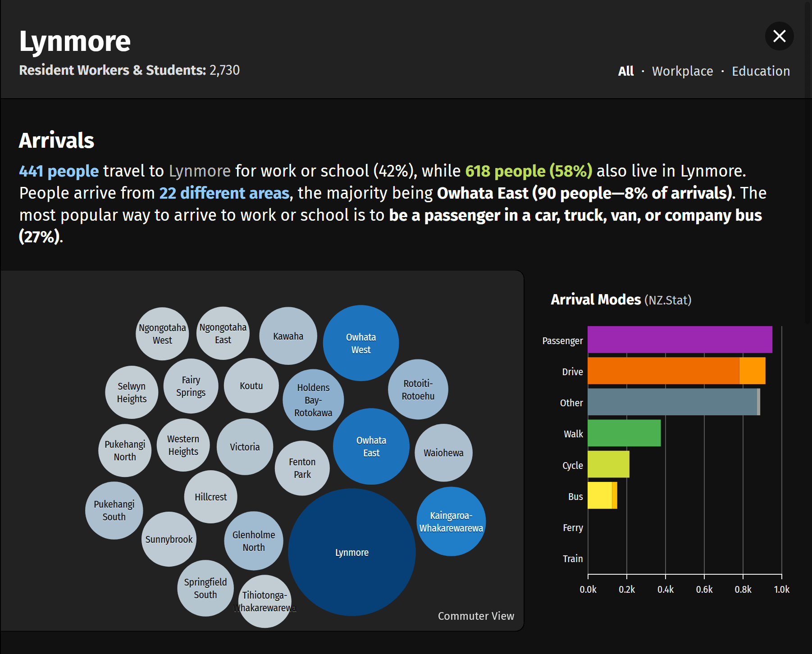Select the Glenholme North bubble
The image size is (812, 654).
254,541
